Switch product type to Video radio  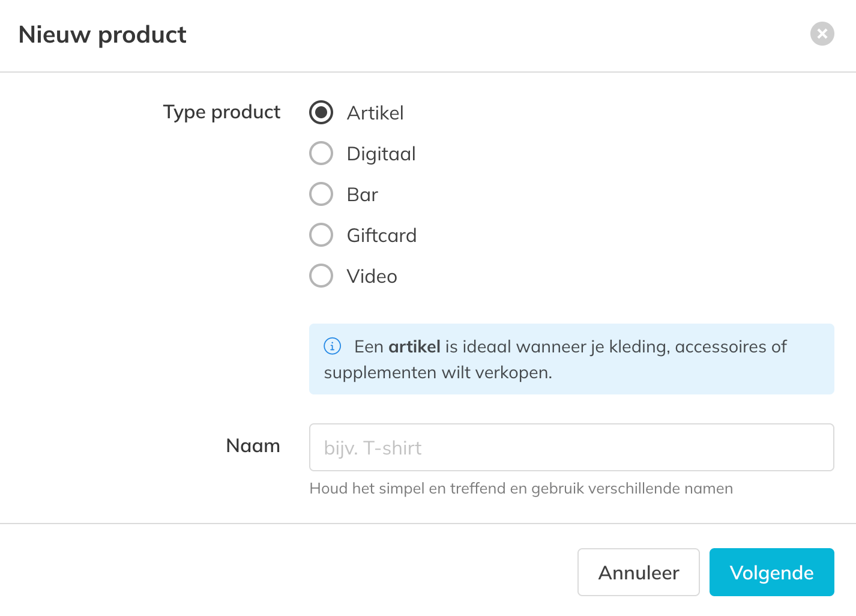[x=321, y=276]
